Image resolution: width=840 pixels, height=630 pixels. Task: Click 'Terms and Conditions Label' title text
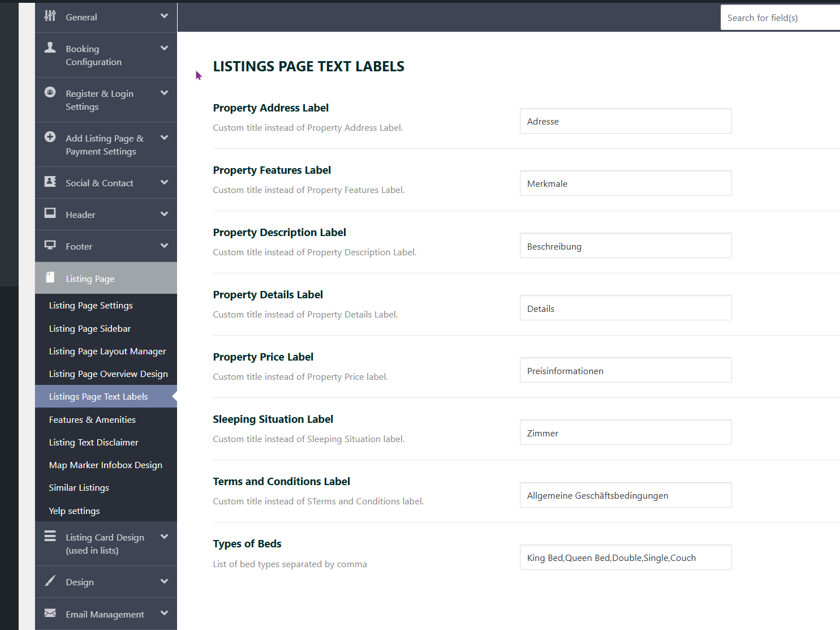282,481
